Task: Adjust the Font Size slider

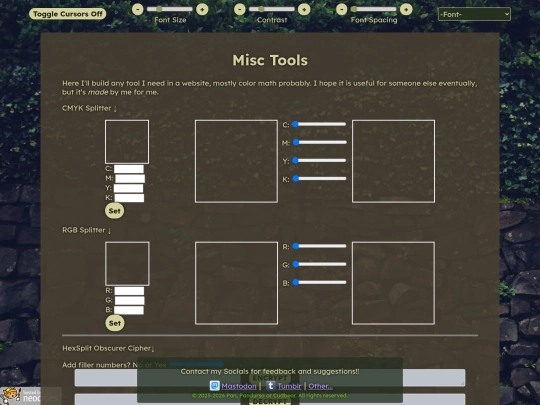Action: tap(170, 9)
